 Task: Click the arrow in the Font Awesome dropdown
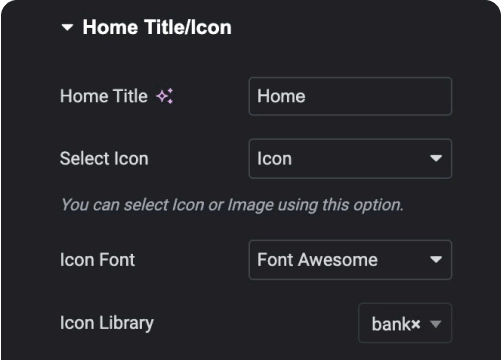(436, 259)
